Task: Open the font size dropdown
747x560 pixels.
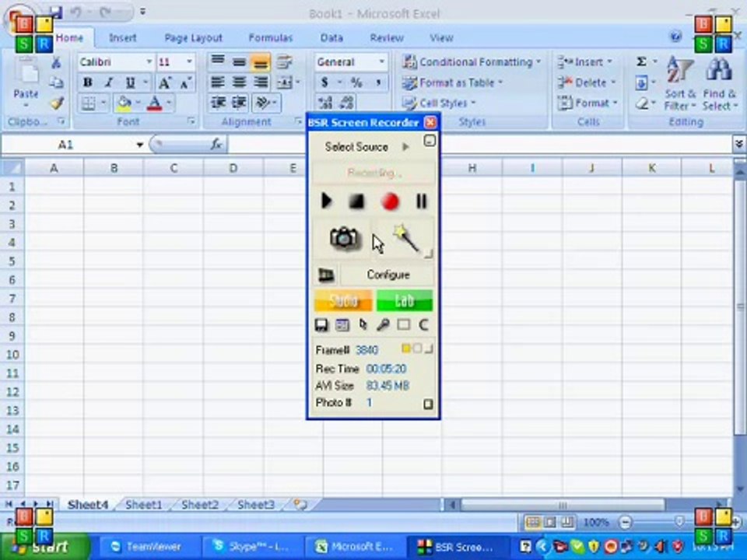Action: click(x=189, y=62)
